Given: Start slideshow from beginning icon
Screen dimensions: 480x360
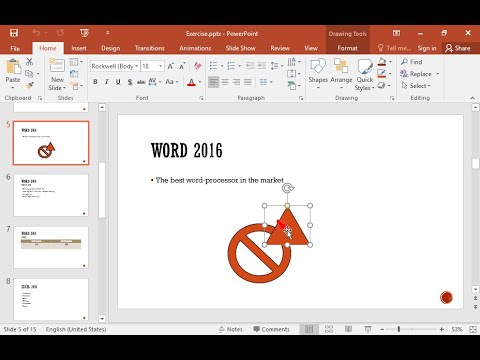Looking at the screenshot, I should [84, 33].
